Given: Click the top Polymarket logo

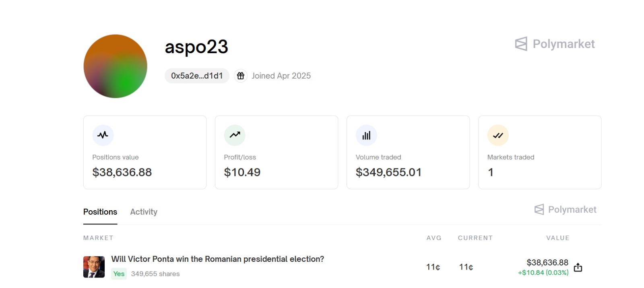Looking at the screenshot, I should point(555,44).
